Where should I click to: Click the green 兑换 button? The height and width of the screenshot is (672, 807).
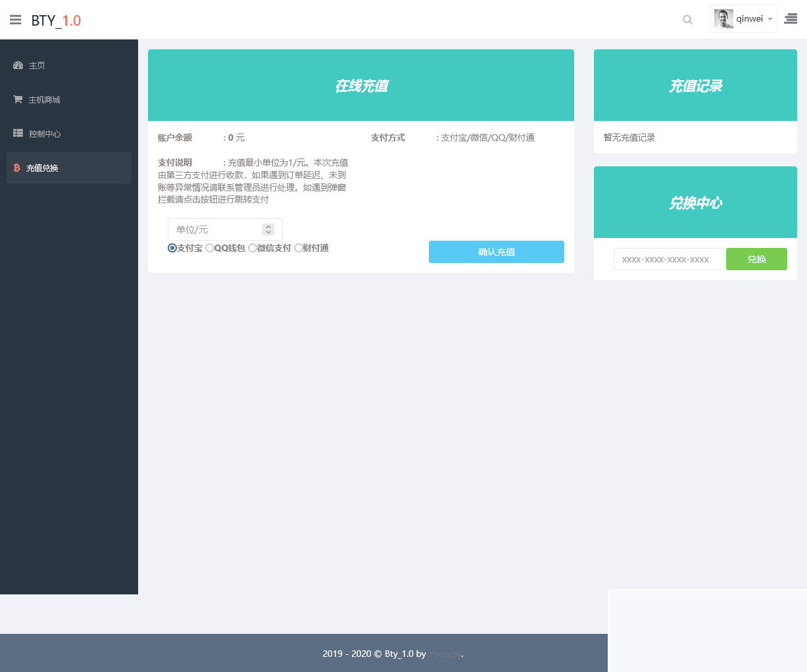[756, 259]
